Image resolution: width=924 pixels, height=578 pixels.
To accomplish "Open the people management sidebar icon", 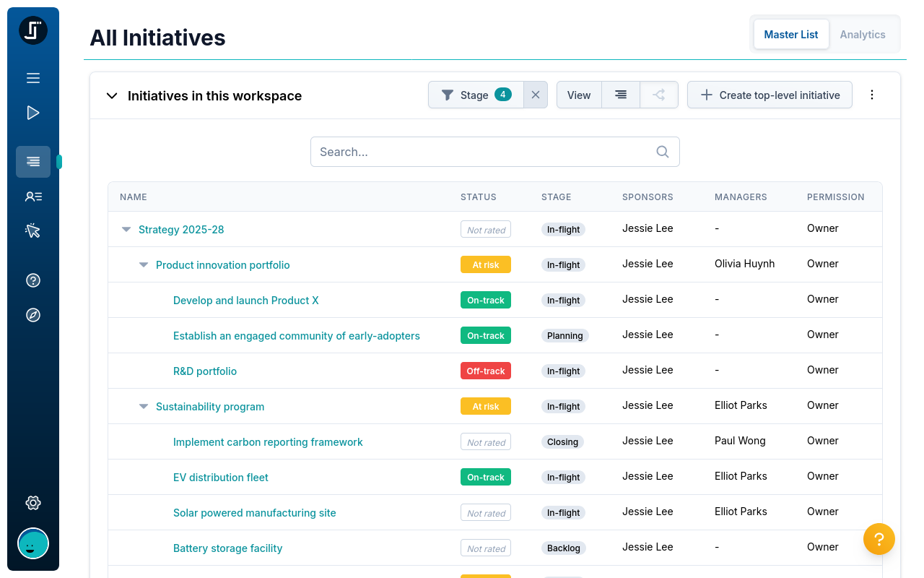I will [32, 196].
